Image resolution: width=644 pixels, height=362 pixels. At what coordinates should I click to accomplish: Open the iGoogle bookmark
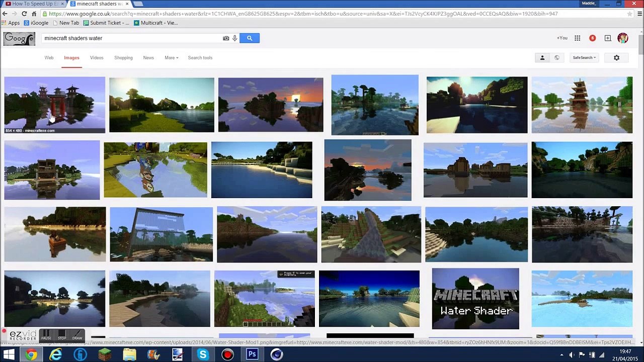click(36, 23)
